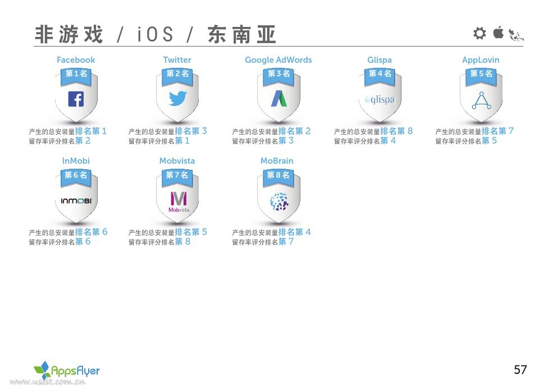557x392 pixels.
Task: Click Twitter's 产生的总安装量排名第 3 line
Action: [168, 131]
